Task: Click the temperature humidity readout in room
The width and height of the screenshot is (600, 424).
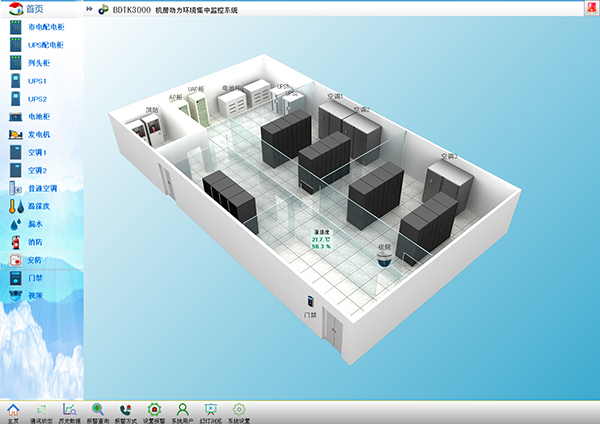Action: tap(321, 240)
